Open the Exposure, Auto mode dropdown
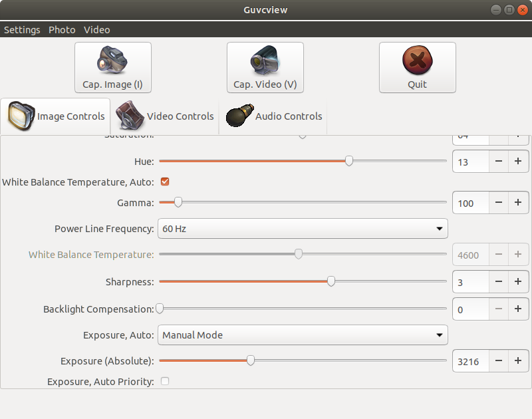The image size is (532, 419). coord(303,335)
